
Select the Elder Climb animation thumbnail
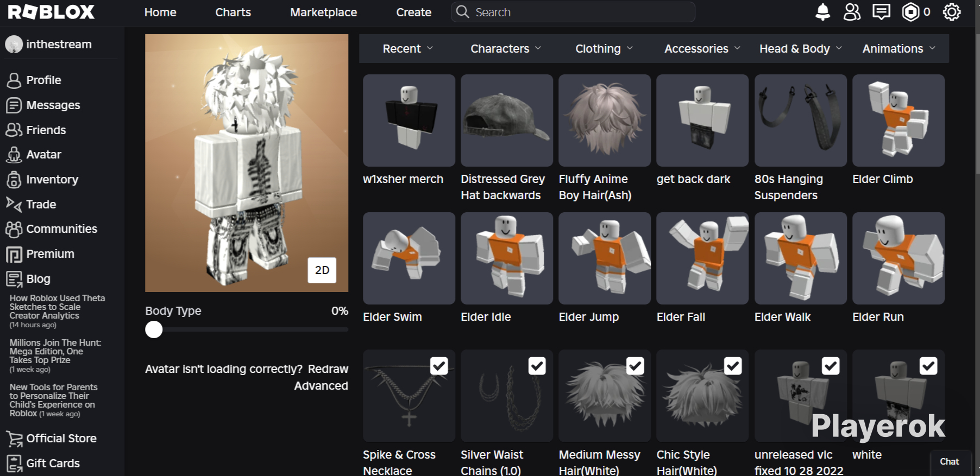point(899,120)
